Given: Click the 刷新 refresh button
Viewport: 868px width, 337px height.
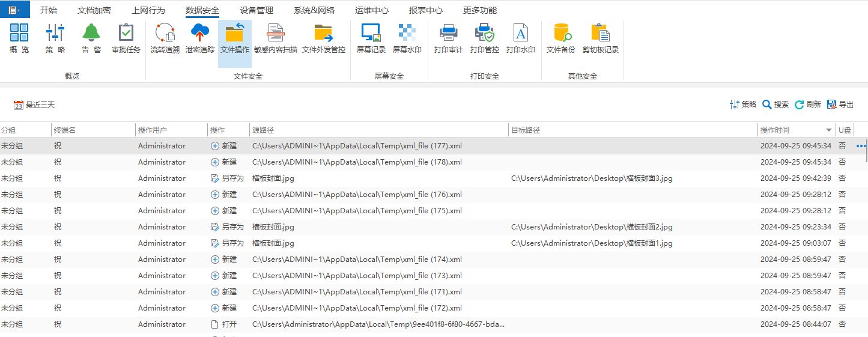Looking at the screenshot, I should [808, 105].
